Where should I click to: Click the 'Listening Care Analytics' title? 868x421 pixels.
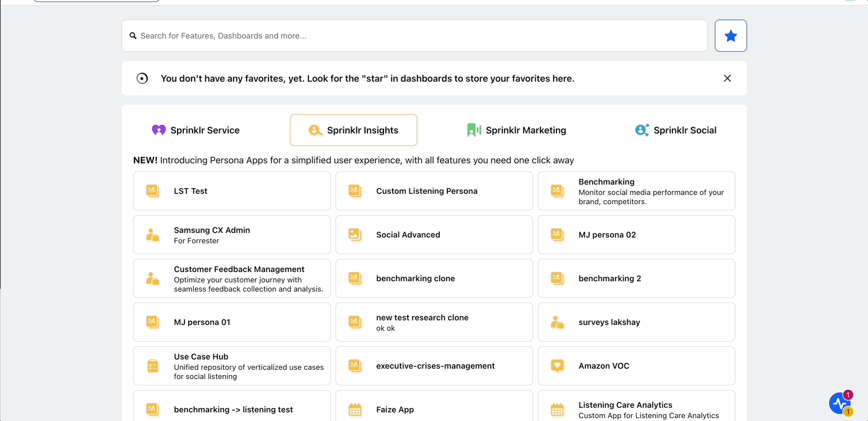[x=625, y=405]
